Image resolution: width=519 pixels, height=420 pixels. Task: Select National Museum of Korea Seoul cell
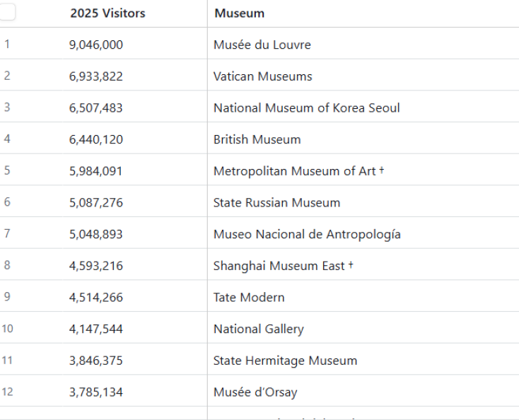[307, 108]
